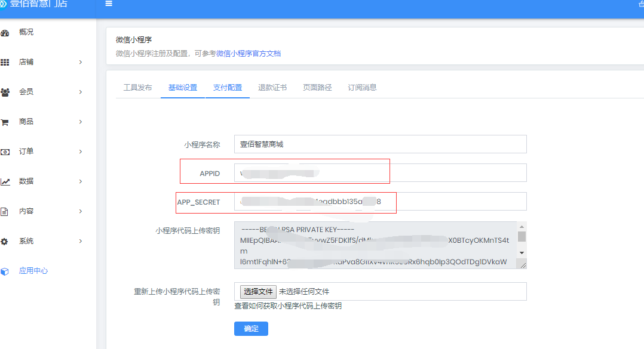Click the 店铺 grid icon in sidebar
The height and width of the screenshot is (349, 644).
[5, 62]
